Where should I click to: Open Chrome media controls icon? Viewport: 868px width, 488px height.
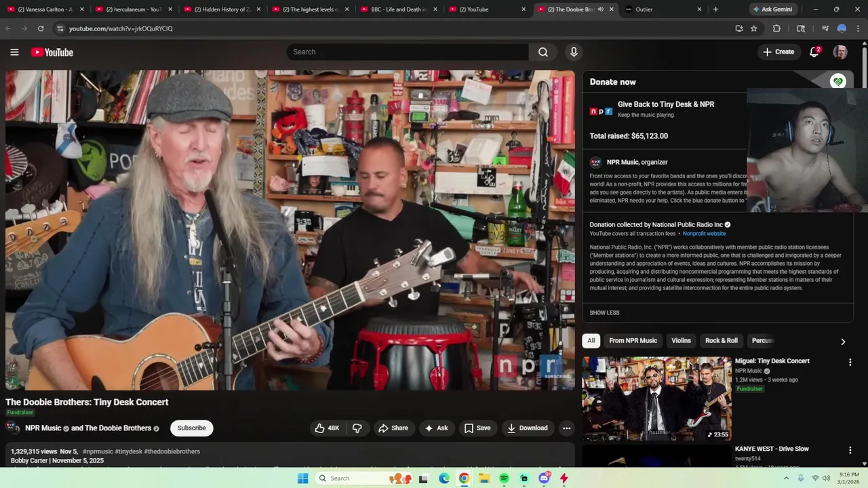[825, 28]
